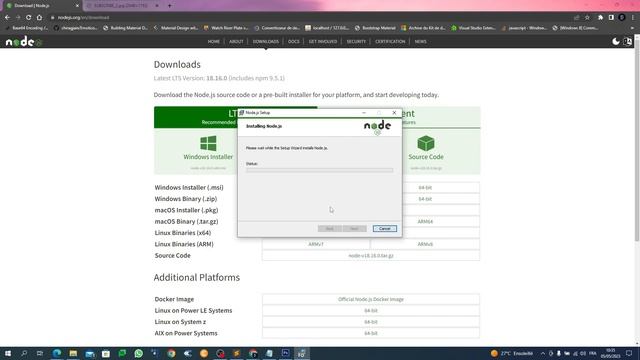Click the Windows Installer icon

[x=208, y=143]
